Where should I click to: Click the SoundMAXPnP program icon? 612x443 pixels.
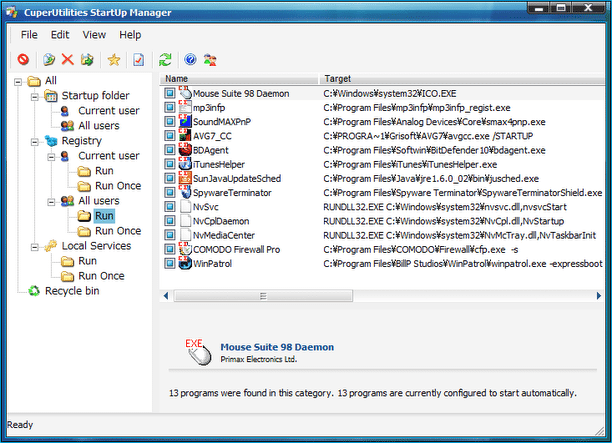185,121
